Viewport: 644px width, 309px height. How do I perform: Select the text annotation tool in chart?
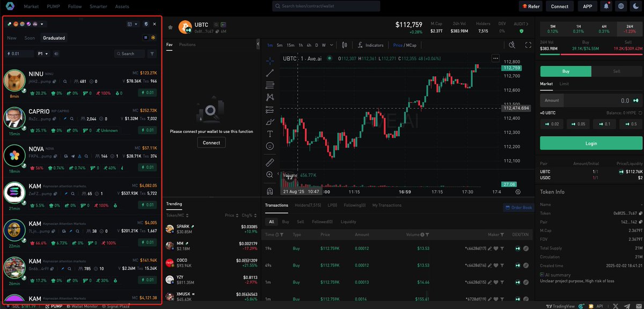269,134
